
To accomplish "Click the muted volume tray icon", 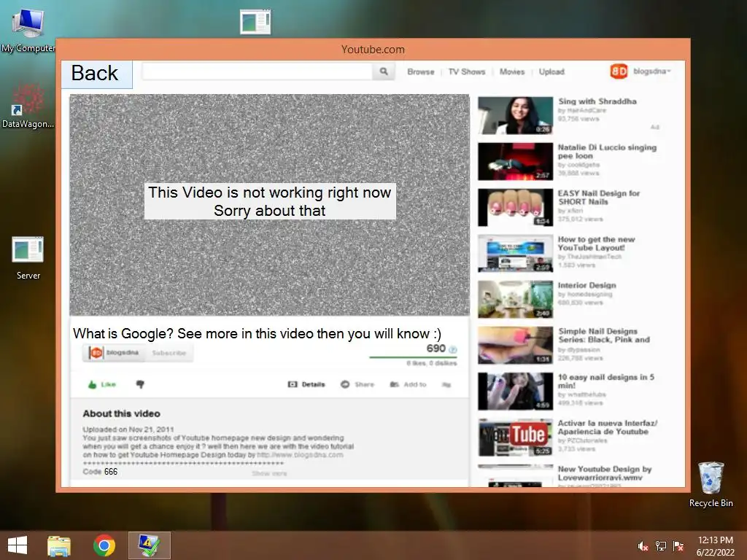I will 643,546.
